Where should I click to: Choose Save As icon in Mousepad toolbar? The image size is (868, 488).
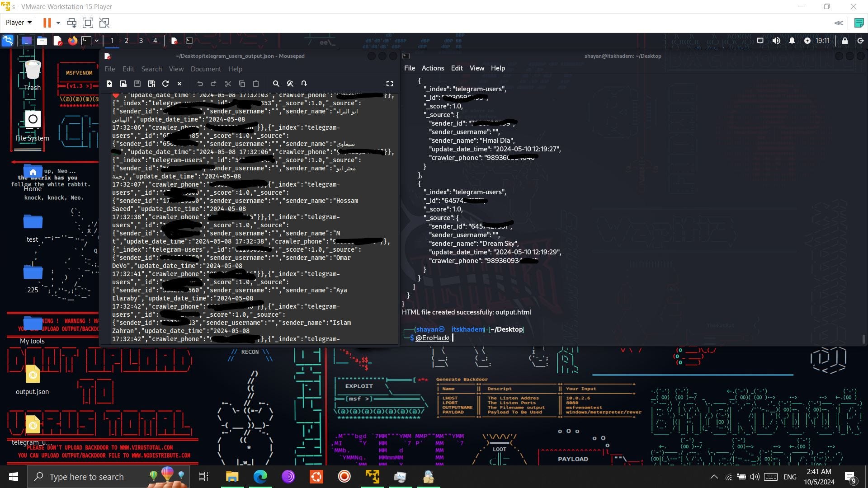151,84
